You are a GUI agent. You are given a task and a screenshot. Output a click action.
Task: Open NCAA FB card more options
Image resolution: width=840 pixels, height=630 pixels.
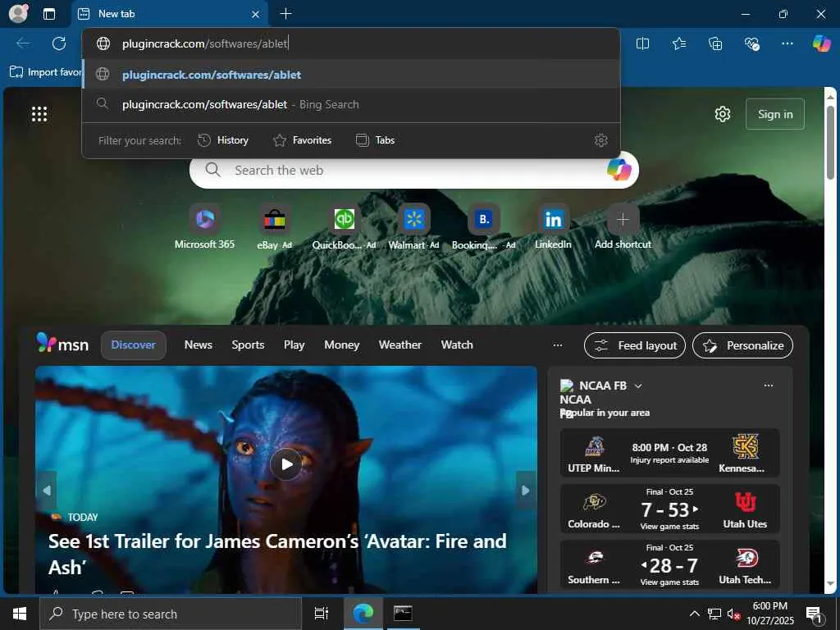[768, 386]
